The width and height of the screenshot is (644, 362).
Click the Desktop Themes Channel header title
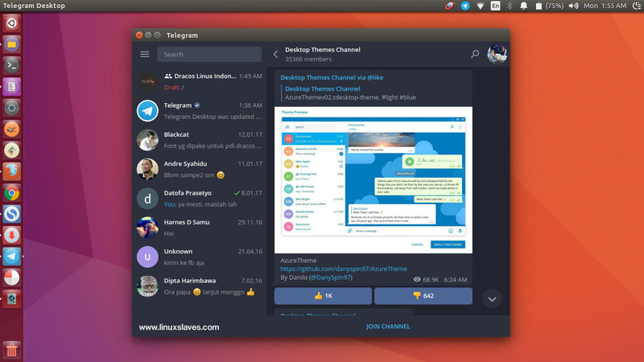click(x=323, y=50)
